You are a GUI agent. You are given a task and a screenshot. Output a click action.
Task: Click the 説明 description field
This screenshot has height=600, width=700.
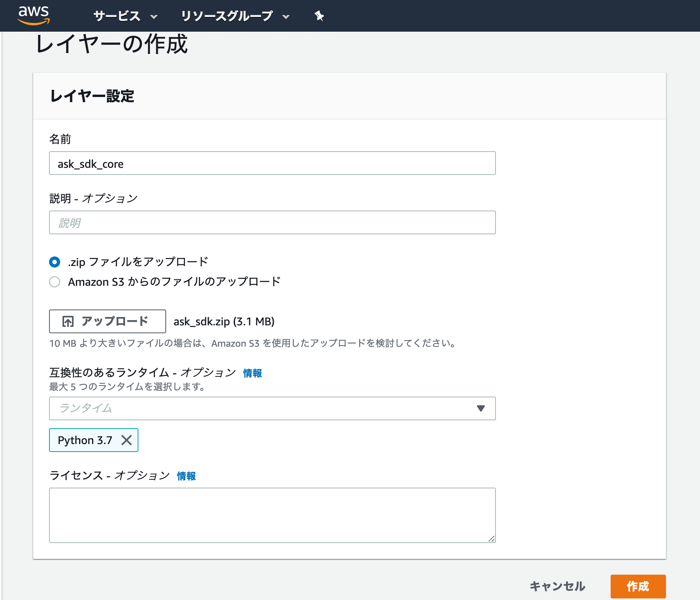click(x=272, y=222)
